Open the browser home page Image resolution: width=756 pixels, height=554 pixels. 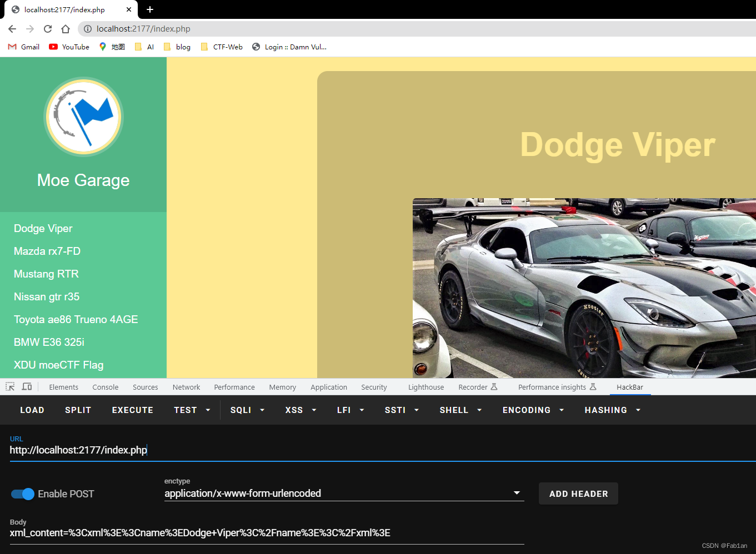click(66, 29)
